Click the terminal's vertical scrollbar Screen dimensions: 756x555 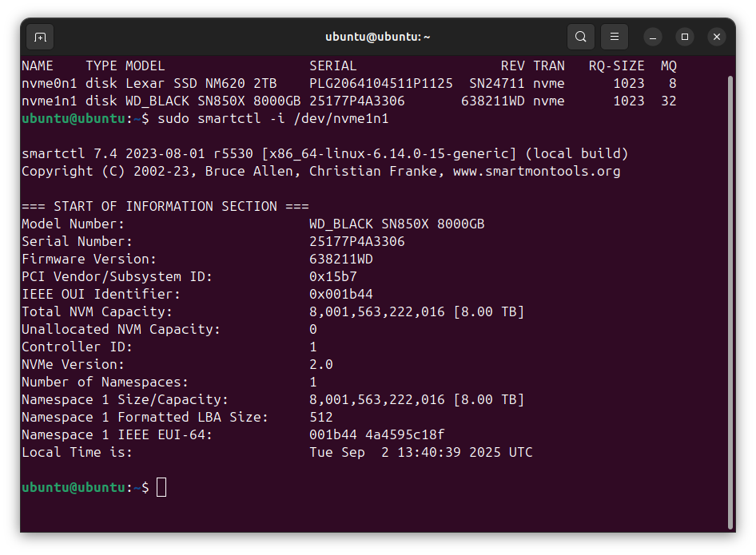point(730,302)
